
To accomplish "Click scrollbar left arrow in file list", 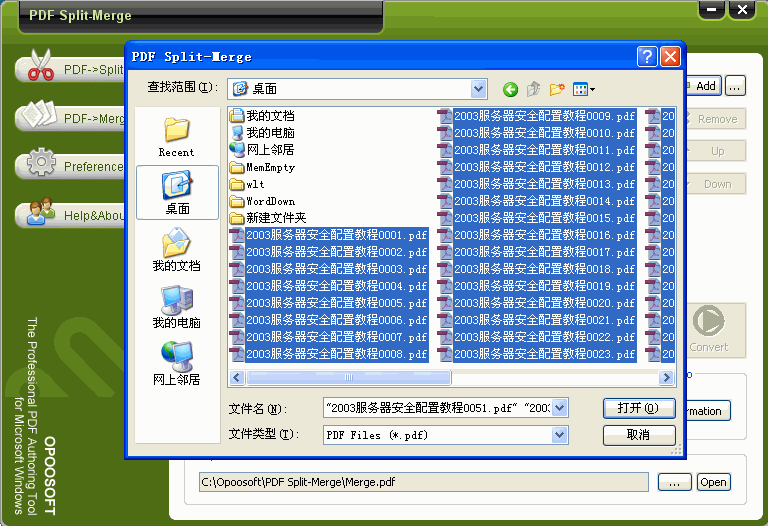I will point(237,377).
